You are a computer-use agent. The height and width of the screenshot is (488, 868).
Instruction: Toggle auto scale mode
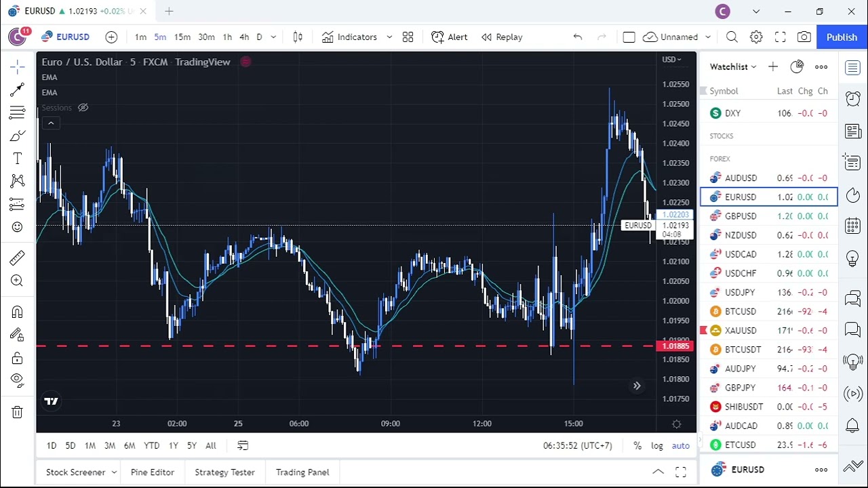[680, 445]
